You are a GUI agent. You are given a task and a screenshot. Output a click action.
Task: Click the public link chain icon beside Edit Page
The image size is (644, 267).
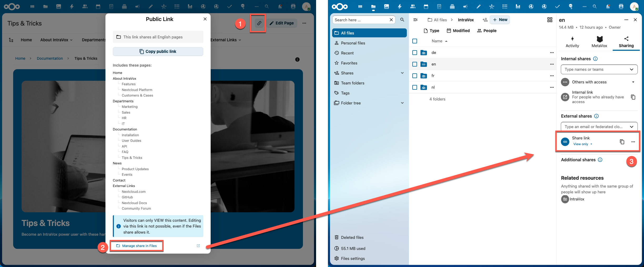tap(259, 23)
